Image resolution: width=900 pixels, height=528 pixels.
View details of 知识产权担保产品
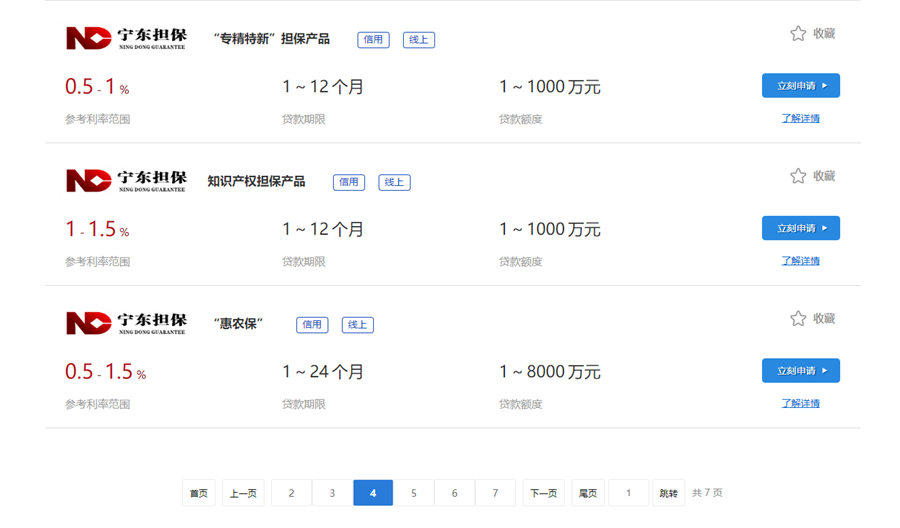tap(801, 261)
